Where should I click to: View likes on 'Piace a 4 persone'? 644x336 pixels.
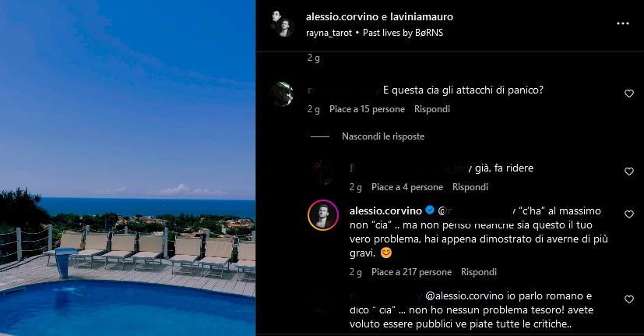pyautogui.click(x=407, y=187)
